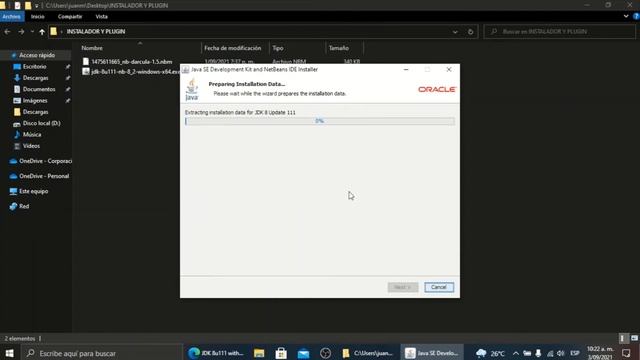Expand the address bar history dropdown
This screenshot has height=360, width=640.
[455, 32]
